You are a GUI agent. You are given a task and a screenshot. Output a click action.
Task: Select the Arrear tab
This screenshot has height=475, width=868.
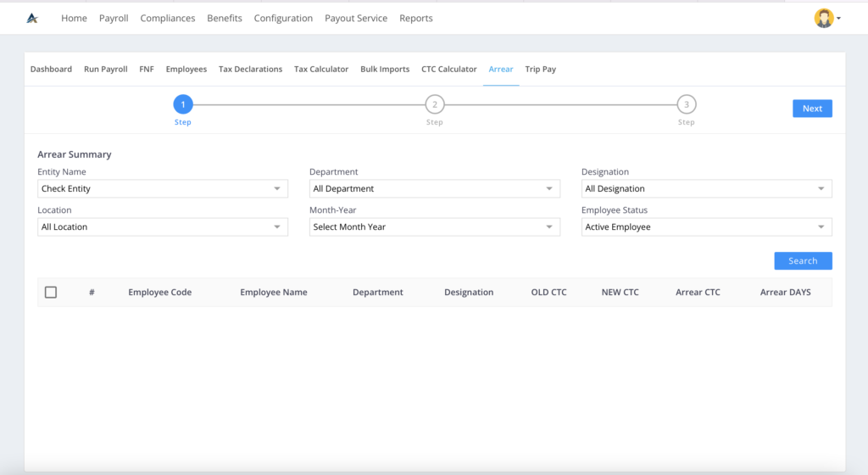[x=501, y=70]
